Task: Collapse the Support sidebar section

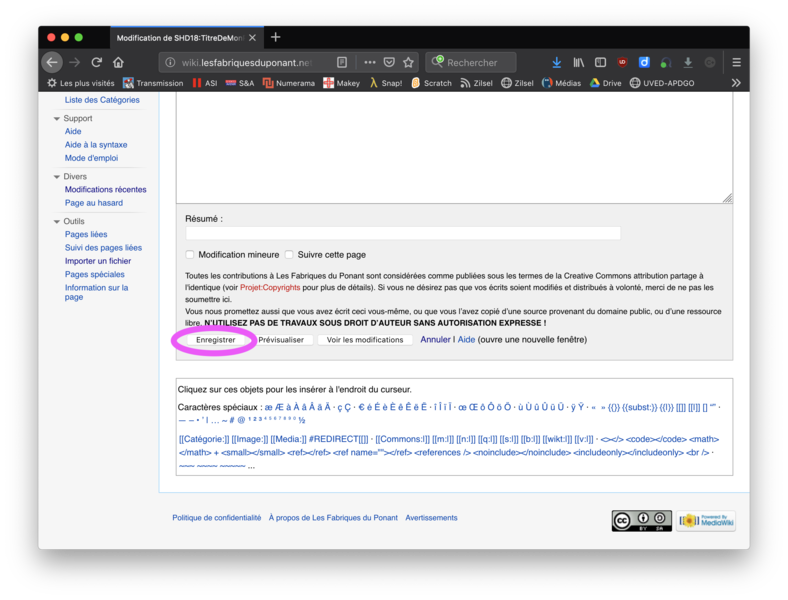Action: [x=57, y=119]
